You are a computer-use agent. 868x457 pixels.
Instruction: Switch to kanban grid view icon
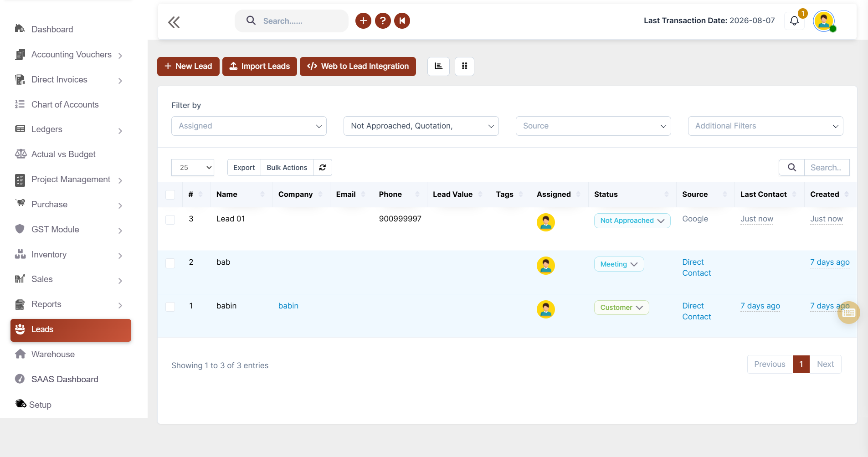(464, 67)
